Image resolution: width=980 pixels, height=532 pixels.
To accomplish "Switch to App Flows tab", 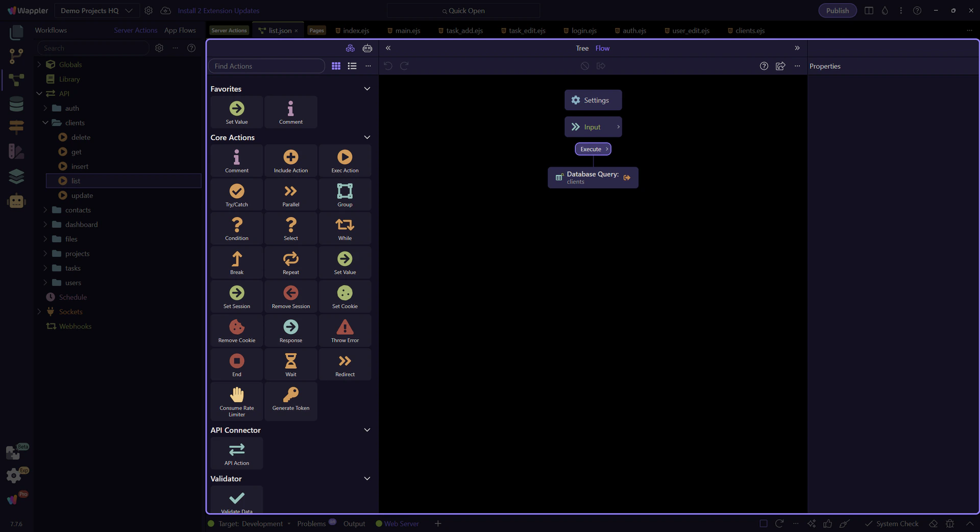I will click(x=180, y=31).
